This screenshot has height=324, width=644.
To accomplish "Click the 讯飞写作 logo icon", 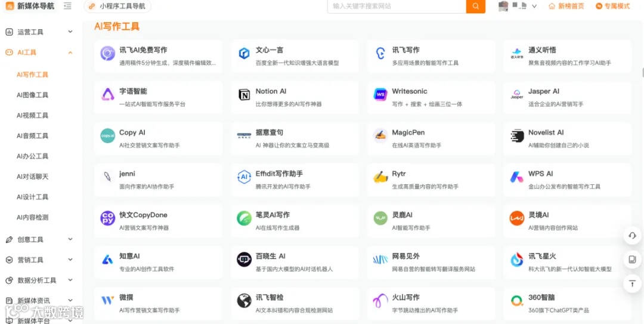I will (x=380, y=54).
